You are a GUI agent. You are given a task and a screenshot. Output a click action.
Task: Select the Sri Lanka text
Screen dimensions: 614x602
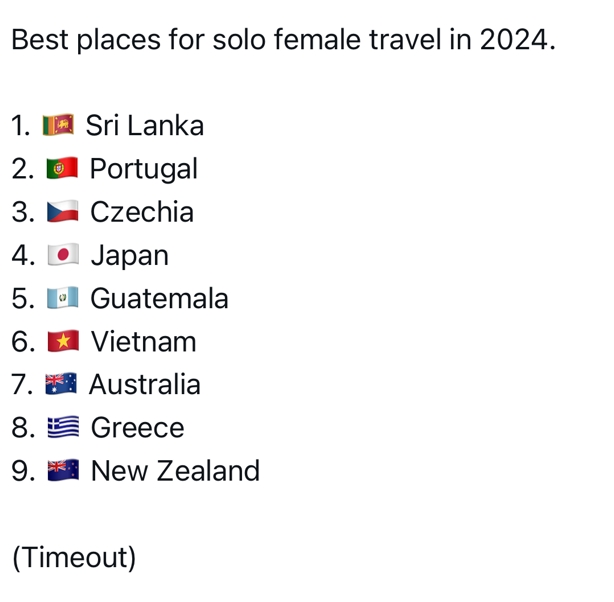point(144,125)
